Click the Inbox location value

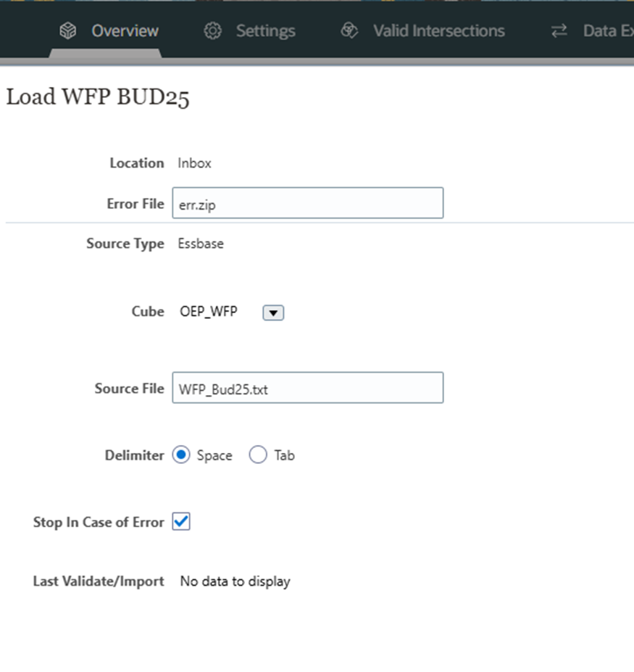coord(195,163)
